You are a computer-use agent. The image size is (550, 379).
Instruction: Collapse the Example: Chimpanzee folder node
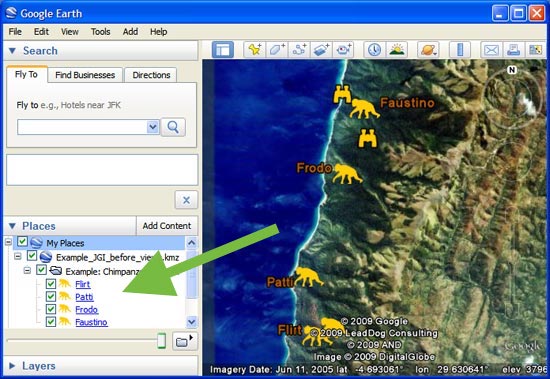pyautogui.click(x=27, y=270)
